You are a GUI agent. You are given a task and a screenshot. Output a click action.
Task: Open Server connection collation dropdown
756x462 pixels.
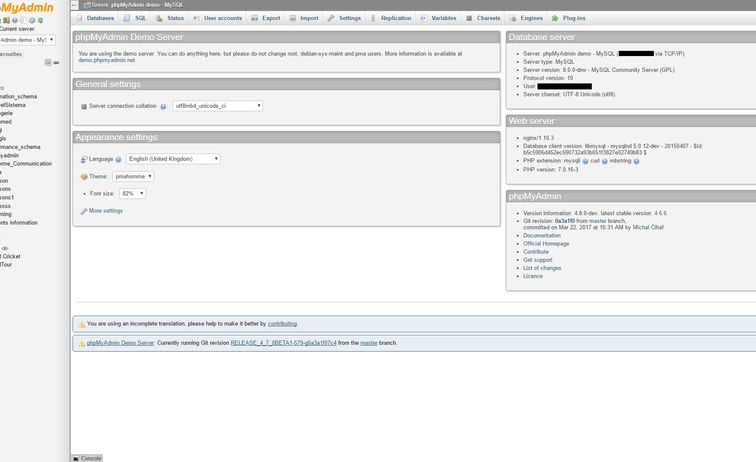[218, 106]
